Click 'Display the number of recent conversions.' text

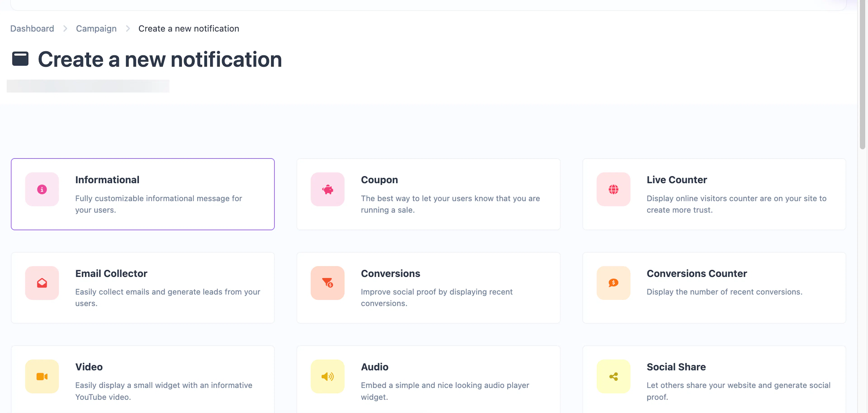click(x=724, y=292)
